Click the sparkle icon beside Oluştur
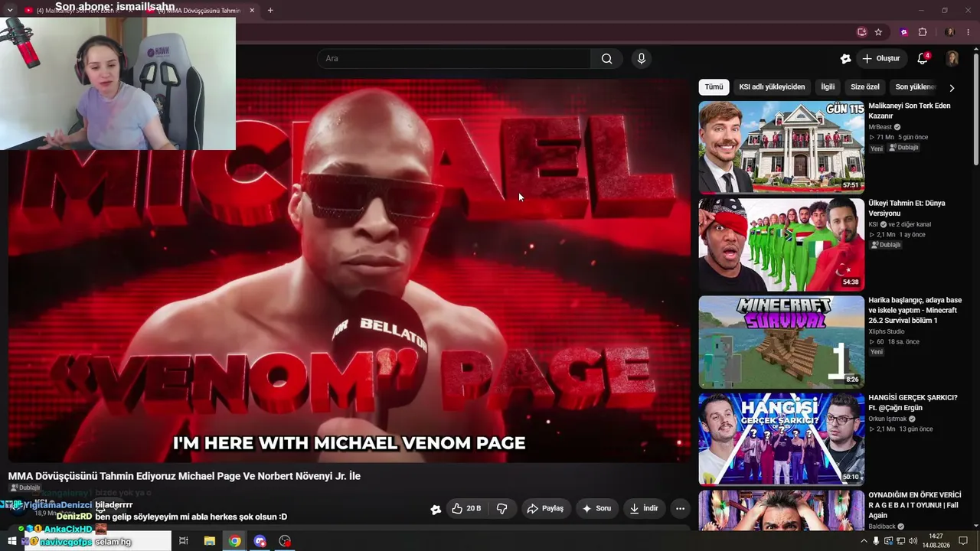Screen dimensions: 980x551 [845, 59]
